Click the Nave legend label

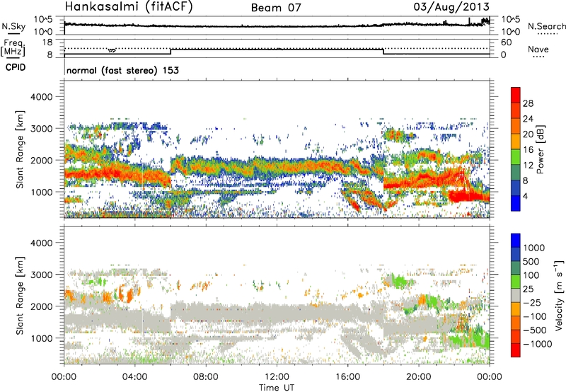click(538, 49)
